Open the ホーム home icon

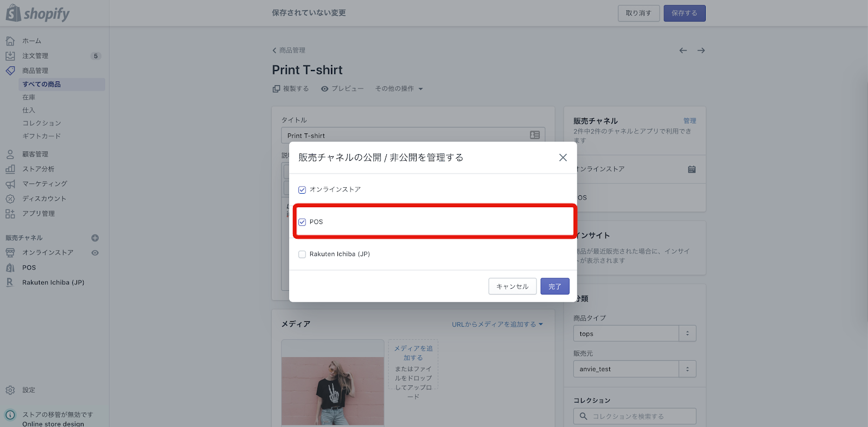pyautogui.click(x=10, y=41)
